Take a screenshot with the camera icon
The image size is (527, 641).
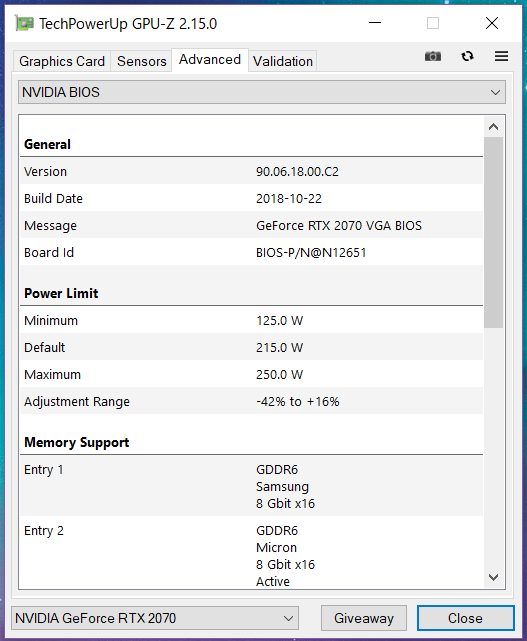(433, 56)
